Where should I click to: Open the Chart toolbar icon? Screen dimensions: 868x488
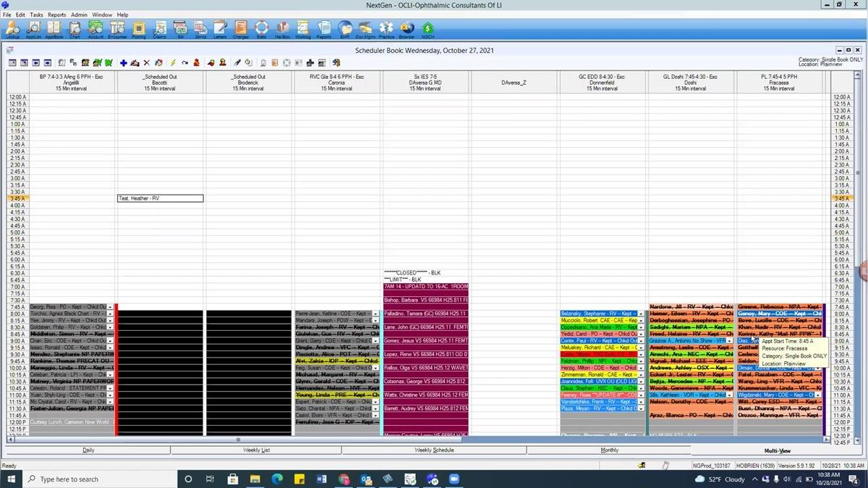point(74,29)
